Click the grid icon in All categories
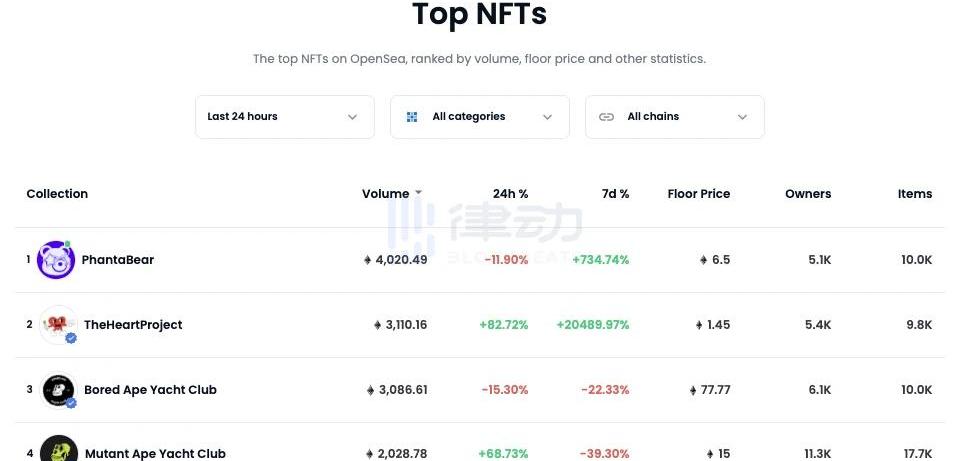This screenshot has height=461, width=970. [x=412, y=117]
